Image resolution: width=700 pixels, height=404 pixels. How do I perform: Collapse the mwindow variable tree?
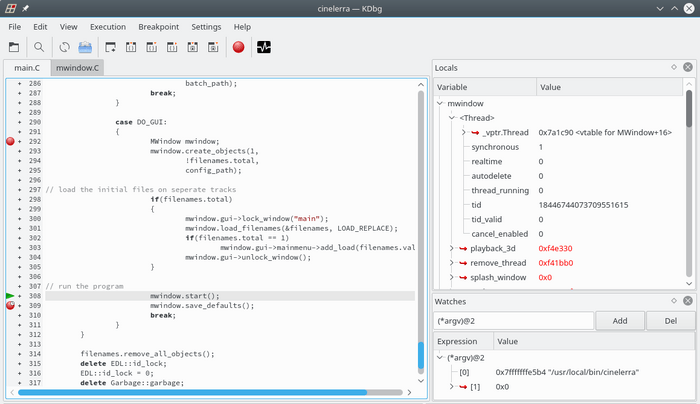(440, 103)
